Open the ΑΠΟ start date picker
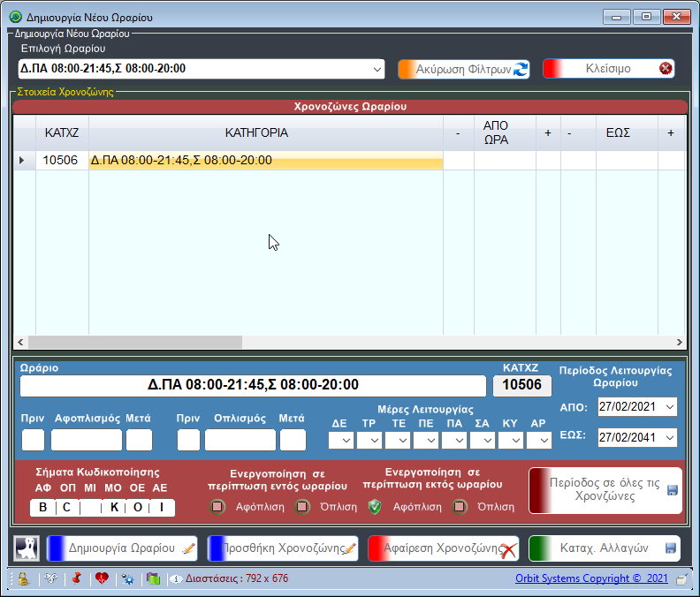 tap(668, 407)
